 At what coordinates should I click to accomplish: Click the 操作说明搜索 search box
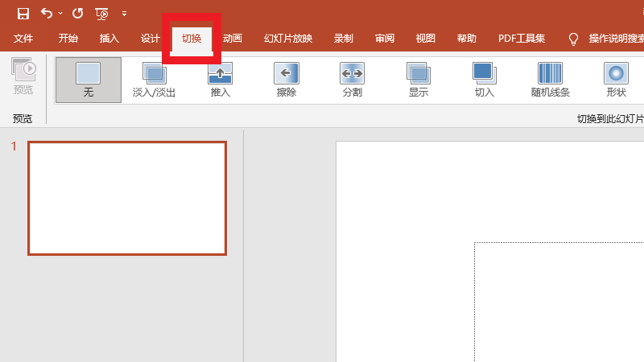[615, 39]
